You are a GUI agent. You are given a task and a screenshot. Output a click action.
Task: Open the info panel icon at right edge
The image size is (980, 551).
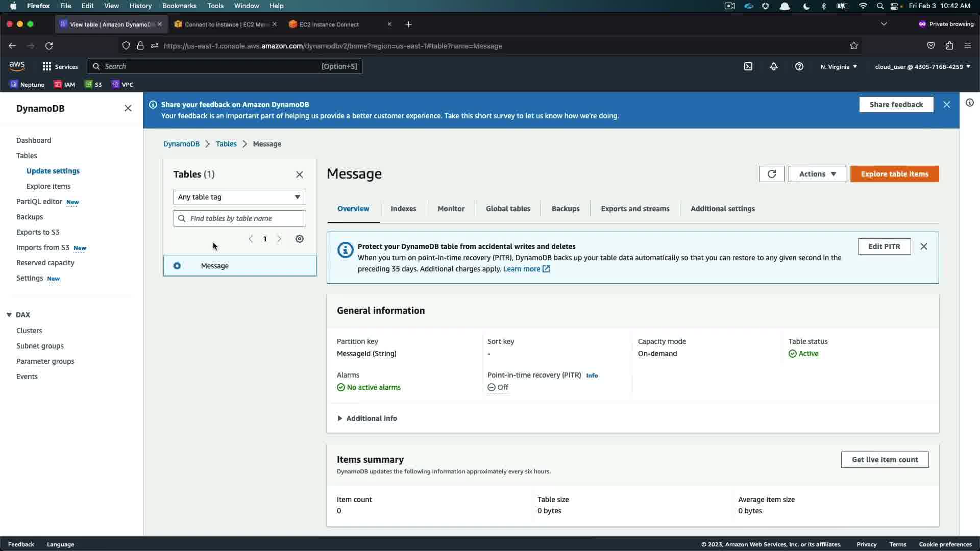(969, 103)
